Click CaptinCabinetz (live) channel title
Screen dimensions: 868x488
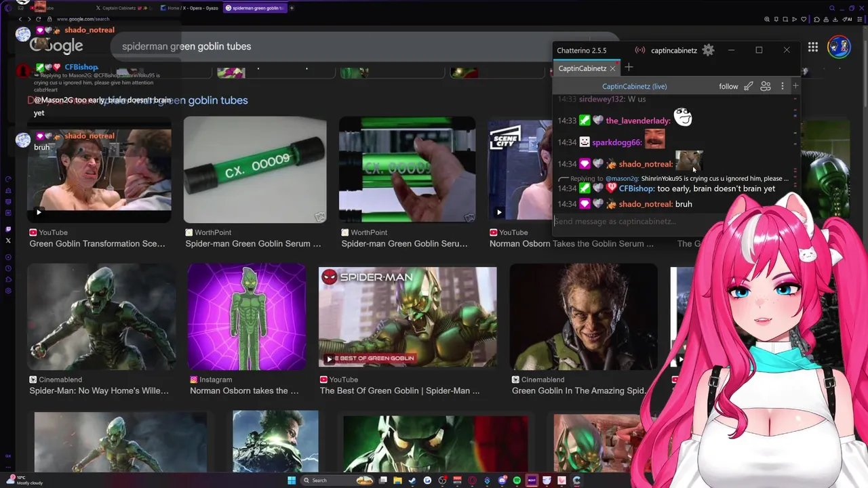pos(634,86)
